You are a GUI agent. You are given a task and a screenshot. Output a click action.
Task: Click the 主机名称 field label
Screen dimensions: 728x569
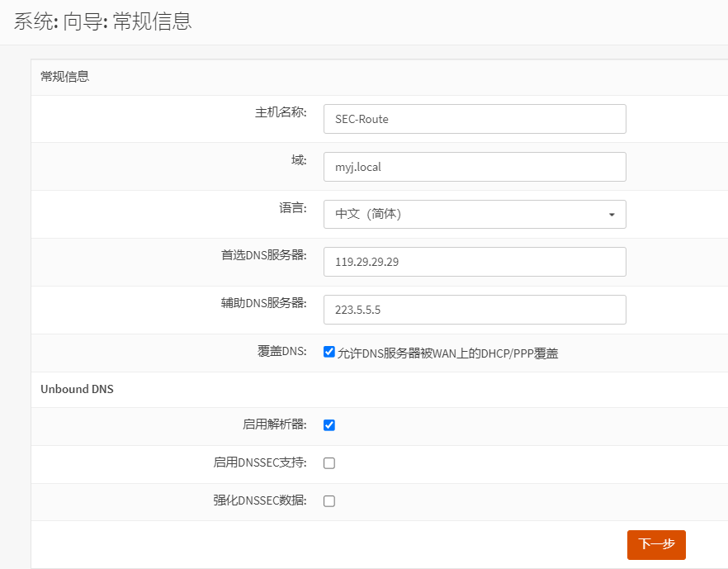click(x=281, y=112)
